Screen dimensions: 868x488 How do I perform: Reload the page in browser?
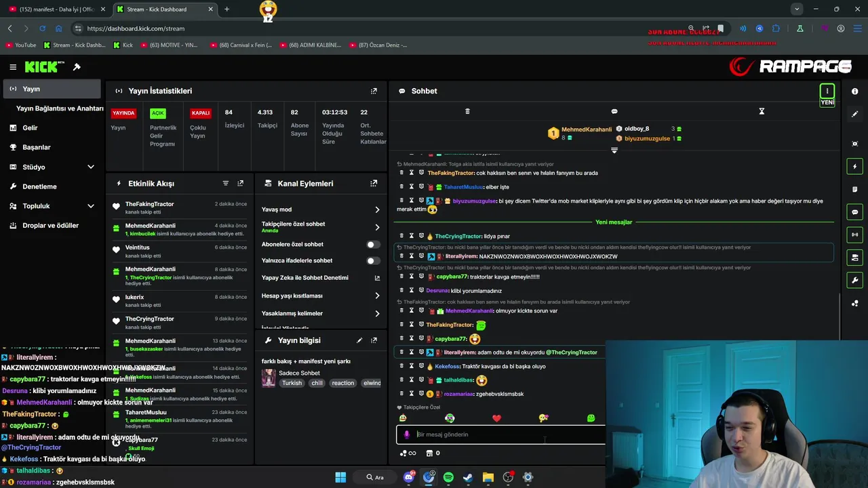click(x=42, y=28)
